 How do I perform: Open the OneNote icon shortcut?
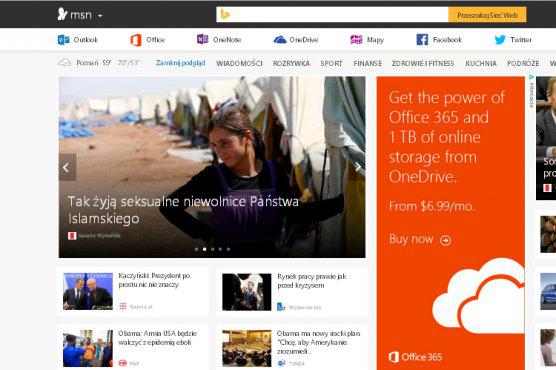(202, 39)
